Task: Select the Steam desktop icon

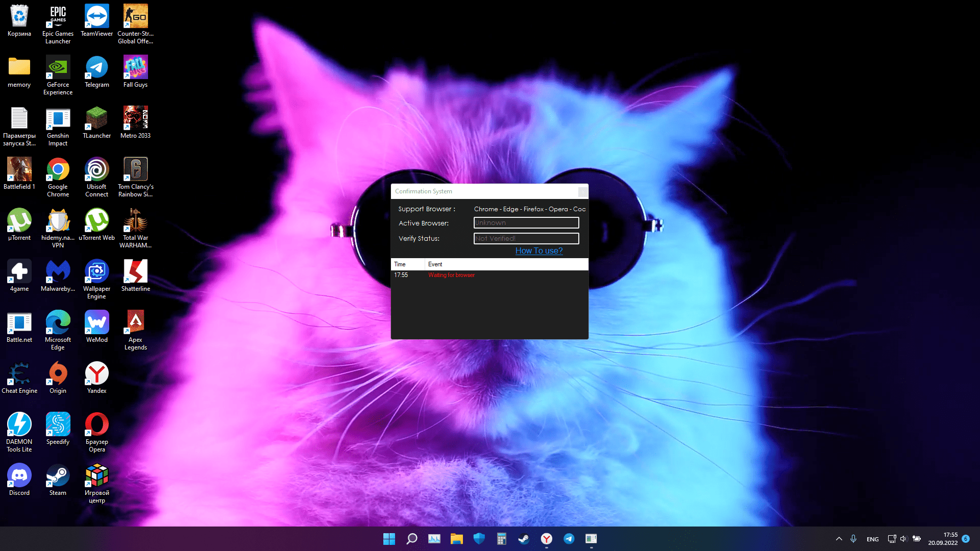Action: pyautogui.click(x=58, y=480)
